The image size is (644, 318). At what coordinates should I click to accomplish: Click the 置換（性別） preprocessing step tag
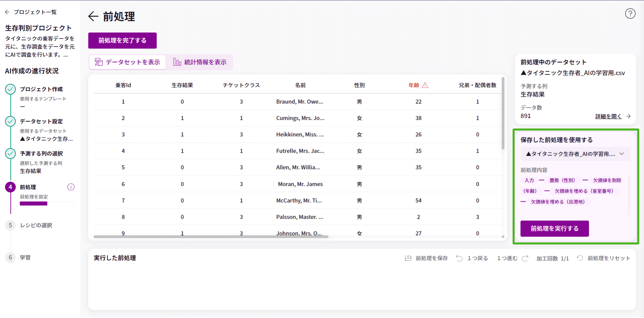click(562, 180)
